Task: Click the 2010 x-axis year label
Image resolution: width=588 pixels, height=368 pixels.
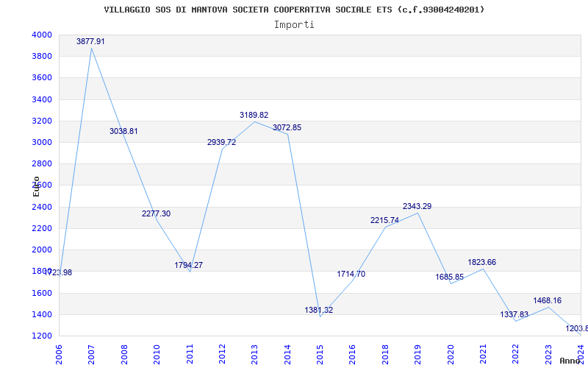Action: 157,354
